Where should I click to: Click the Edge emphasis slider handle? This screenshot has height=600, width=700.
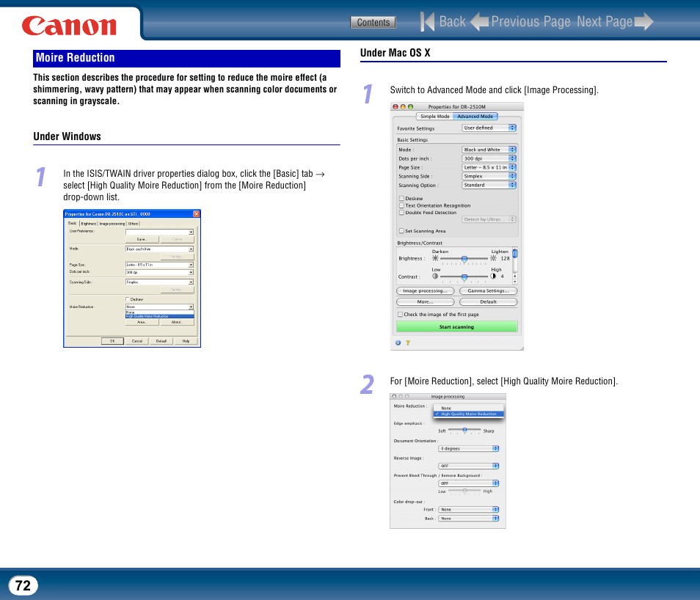[x=464, y=431]
